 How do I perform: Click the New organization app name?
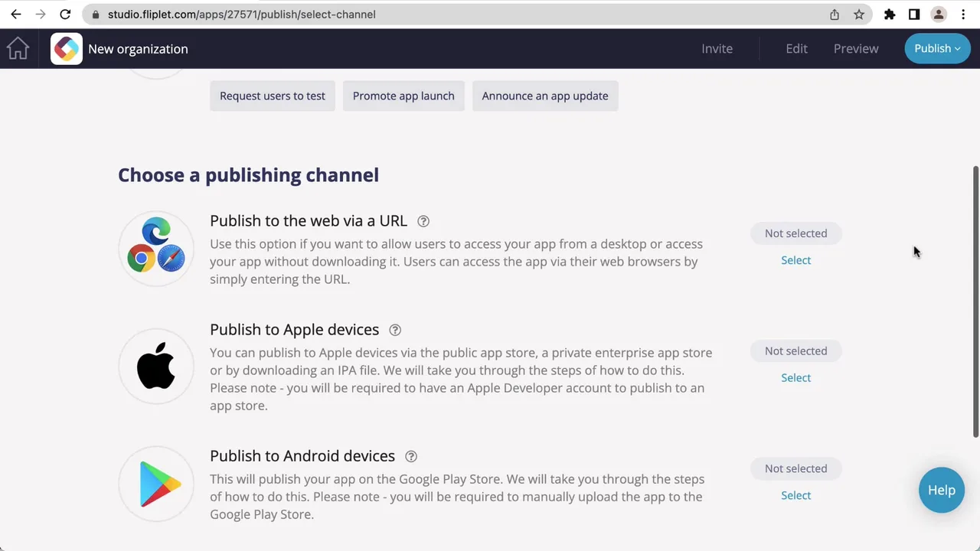click(x=138, y=49)
